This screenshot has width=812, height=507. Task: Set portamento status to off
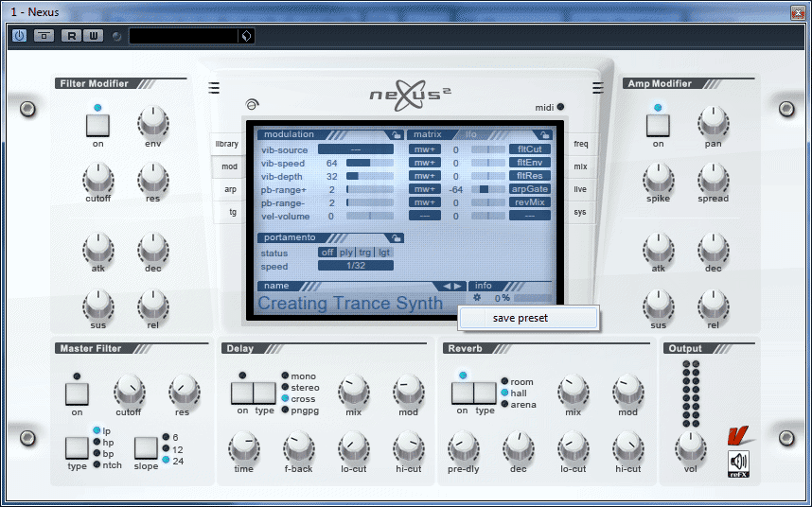tap(327, 253)
